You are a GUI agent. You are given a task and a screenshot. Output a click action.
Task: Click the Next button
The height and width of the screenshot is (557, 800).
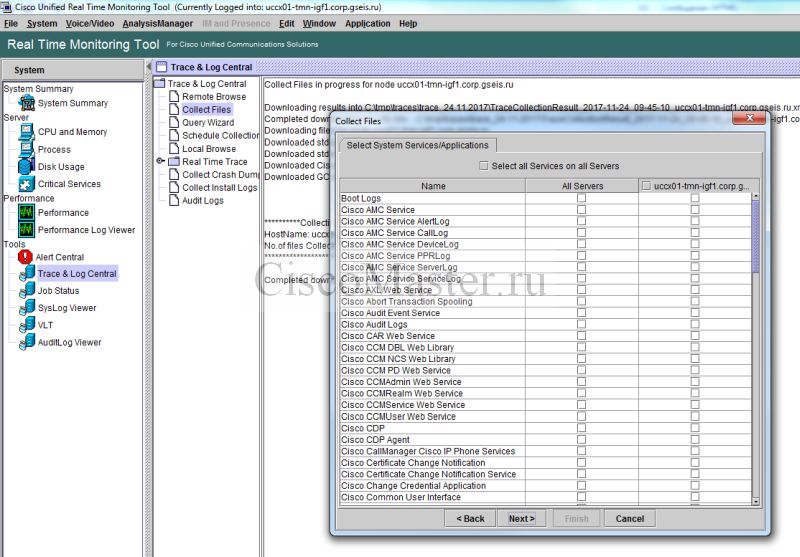[521, 518]
